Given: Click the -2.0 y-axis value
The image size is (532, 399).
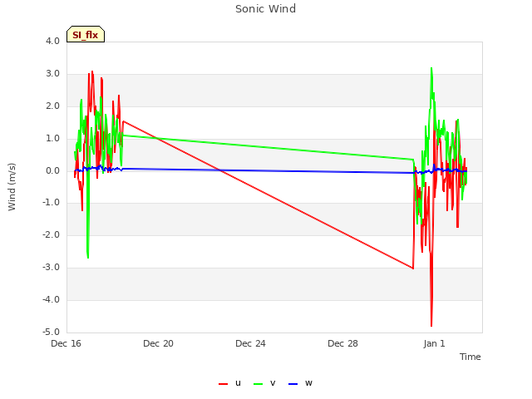Looking at the screenshot, I should (51, 234).
